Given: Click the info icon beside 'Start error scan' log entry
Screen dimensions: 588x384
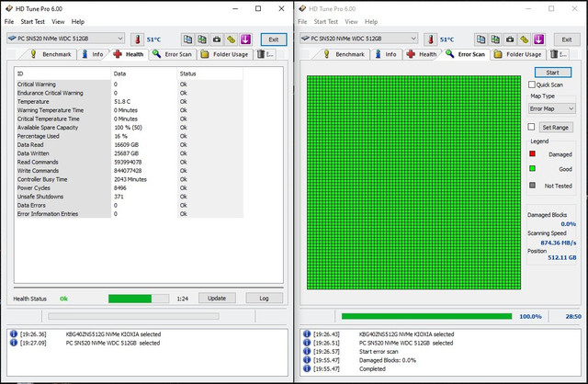Looking at the screenshot, I should (x=307, y=351).
